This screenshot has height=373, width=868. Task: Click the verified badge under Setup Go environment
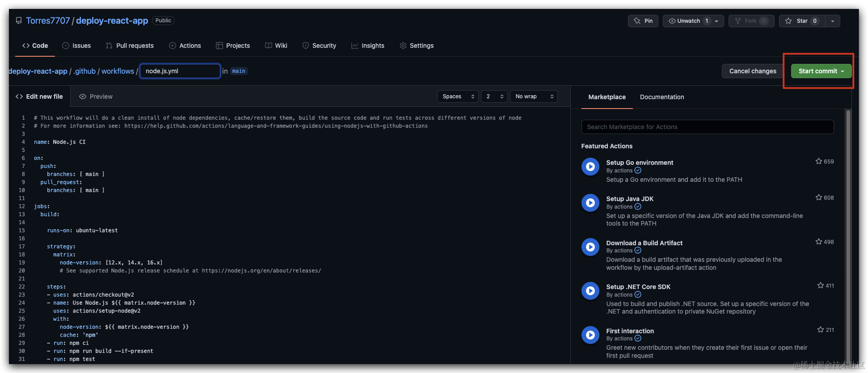coord(638,171)
